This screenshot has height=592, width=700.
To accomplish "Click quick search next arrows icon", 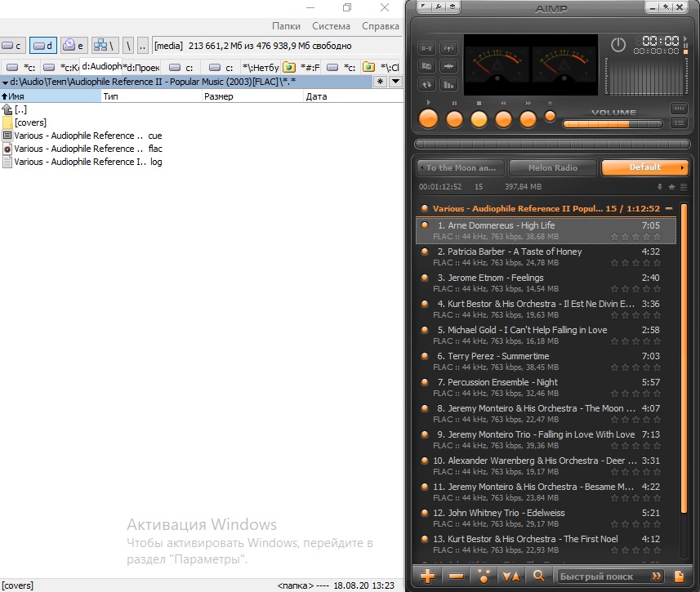I will [x=656, y=576].
